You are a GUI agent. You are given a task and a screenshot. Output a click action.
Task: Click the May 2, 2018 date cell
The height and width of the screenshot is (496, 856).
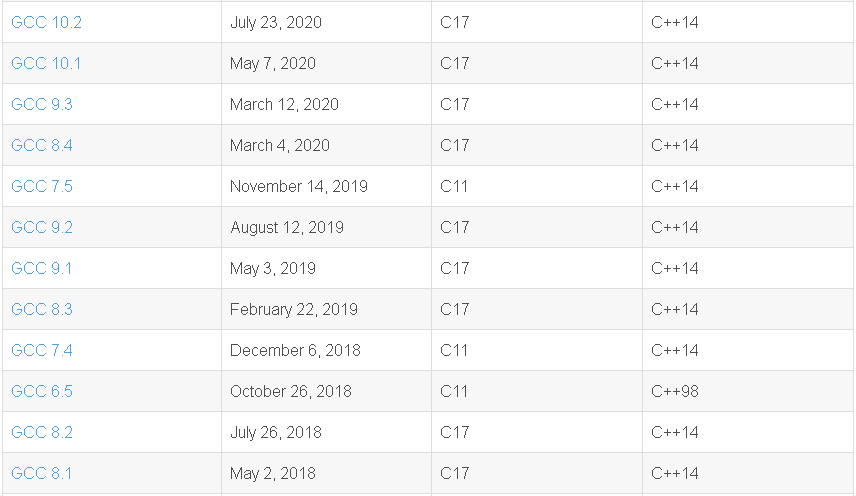coord(273,473)
